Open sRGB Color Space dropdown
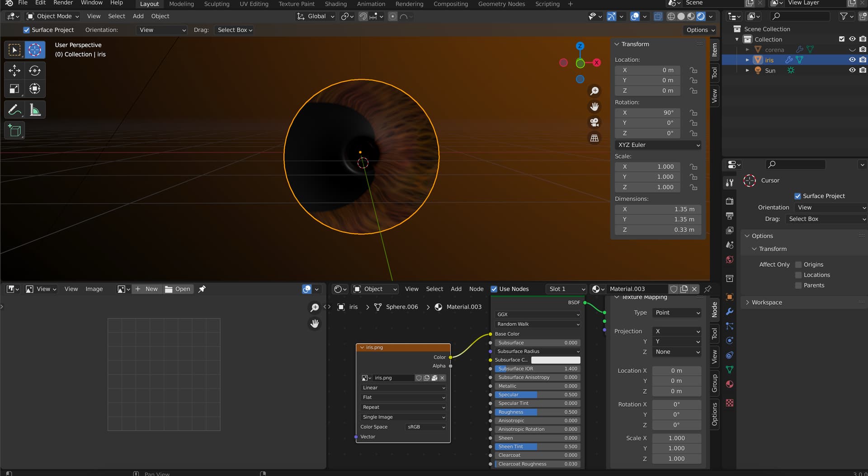 point(426,427)
